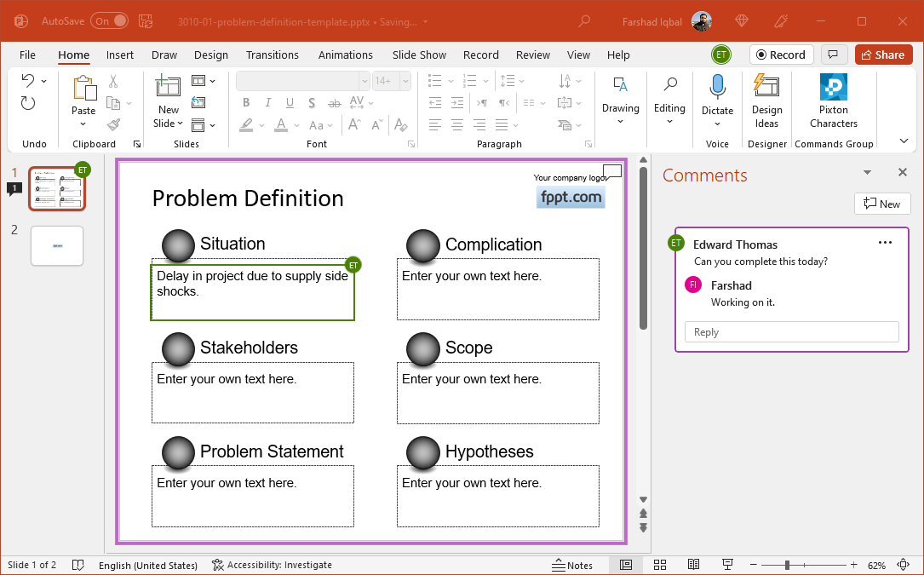Turn off the AutoSave toggle

point(111,20)
